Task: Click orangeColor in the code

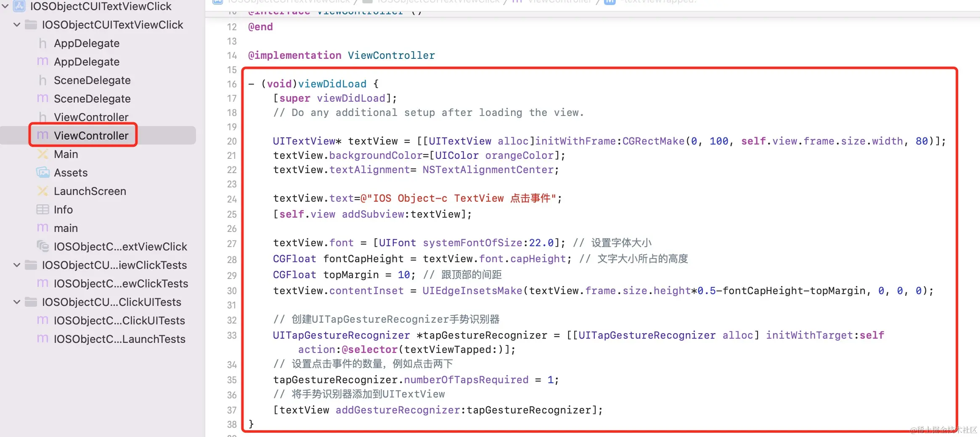Action: pyautogui.click(x=519, y=155)
